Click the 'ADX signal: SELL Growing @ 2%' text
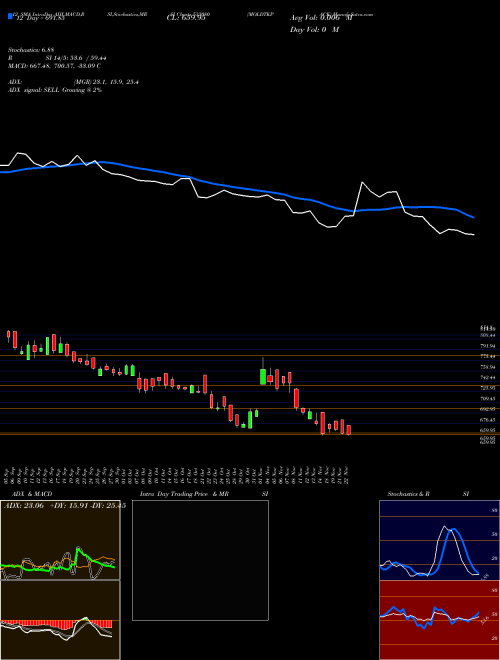The width and height of the screenshot is (500, 660). (55, 90)
